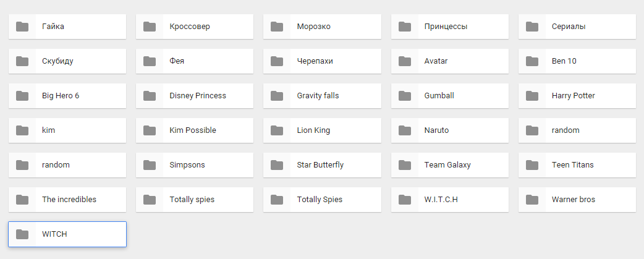Select the folder icon next to W.I.T.C.H
Image resolution: width=644 pixels, height=259 pixels.
405,200
